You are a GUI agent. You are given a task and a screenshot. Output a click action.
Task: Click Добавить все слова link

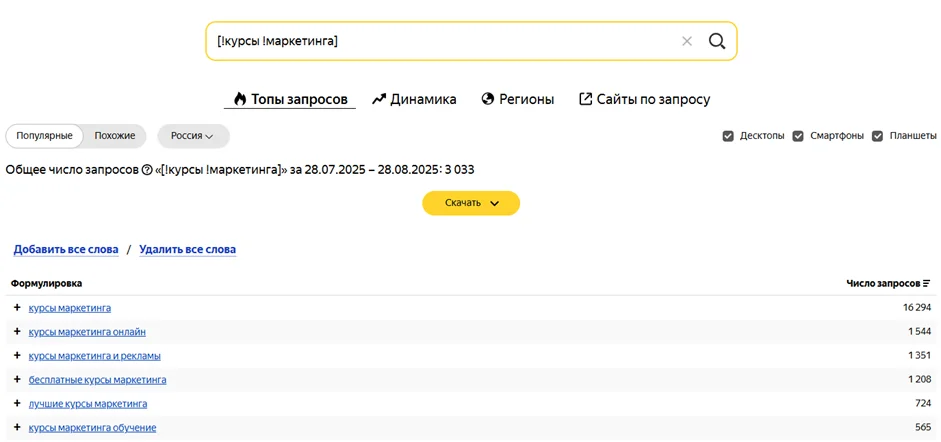tap(66, 249)
